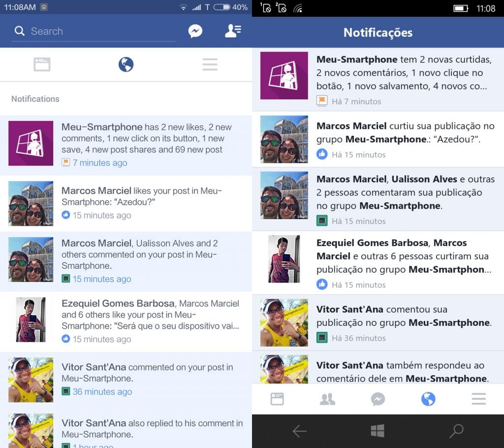Image resolution: width=504 pixels, height=448 pixels.
Task: Open "Vitor Sant'Ana comentou sua publicação" notification
Action: (x=378, y=322)
